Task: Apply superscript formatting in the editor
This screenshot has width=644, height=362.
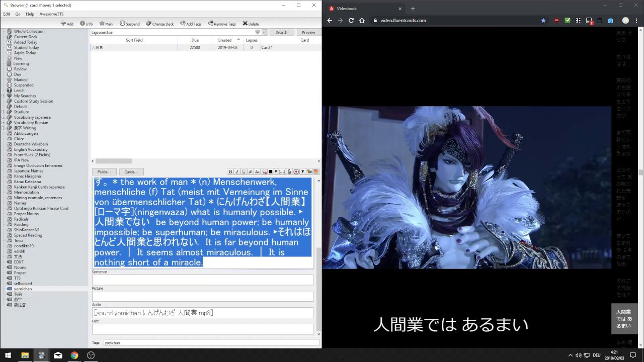Action: (x=251, y=171)
